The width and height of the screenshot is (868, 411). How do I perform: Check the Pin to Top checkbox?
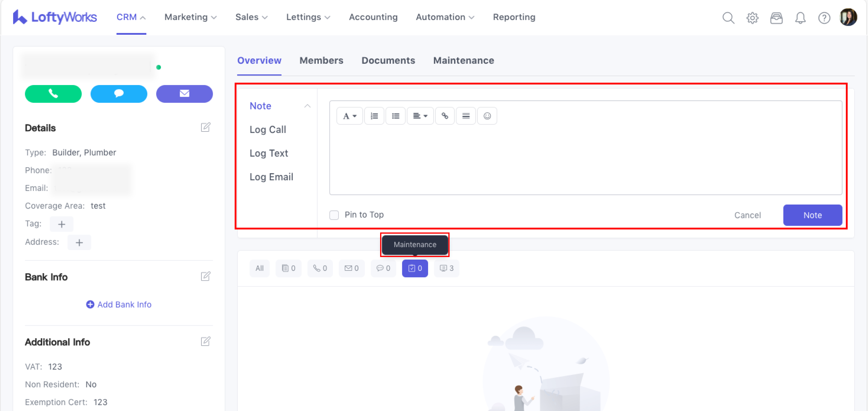[334, 215]
